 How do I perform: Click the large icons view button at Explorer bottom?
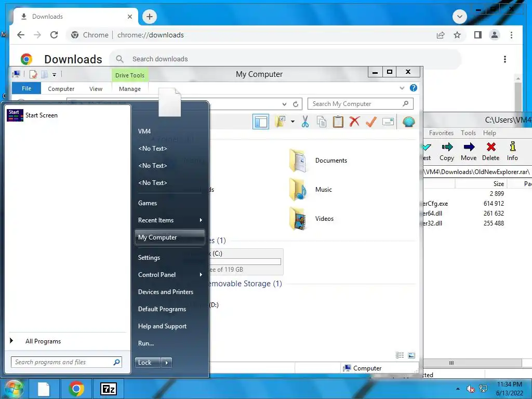tap(411, 355)
